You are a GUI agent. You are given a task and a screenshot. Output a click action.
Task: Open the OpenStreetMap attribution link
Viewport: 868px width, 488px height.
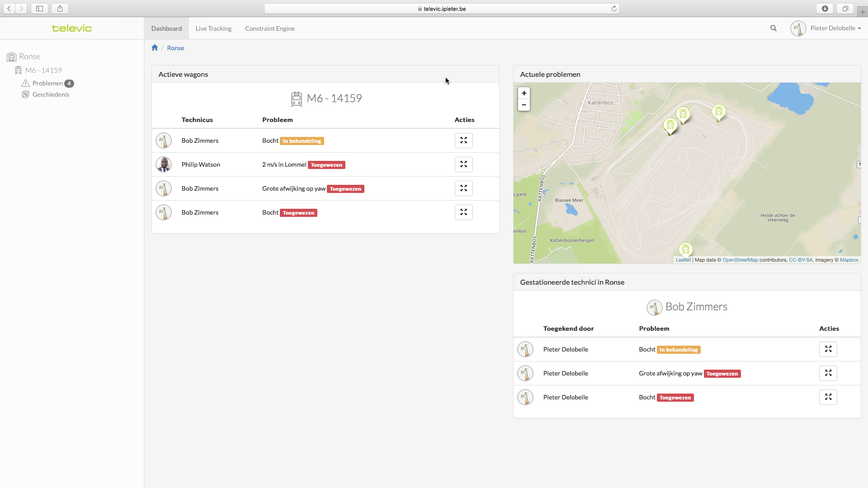coord(740,260)
